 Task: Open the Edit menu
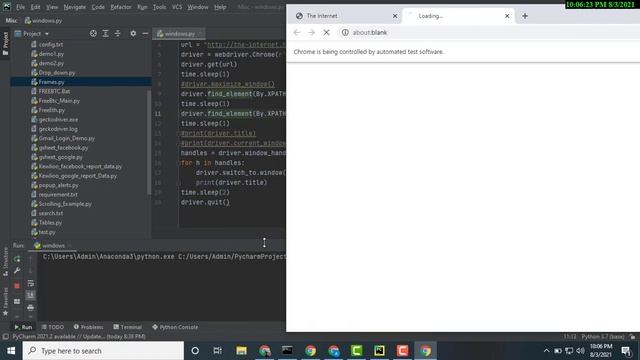click(x=36, y=7)
